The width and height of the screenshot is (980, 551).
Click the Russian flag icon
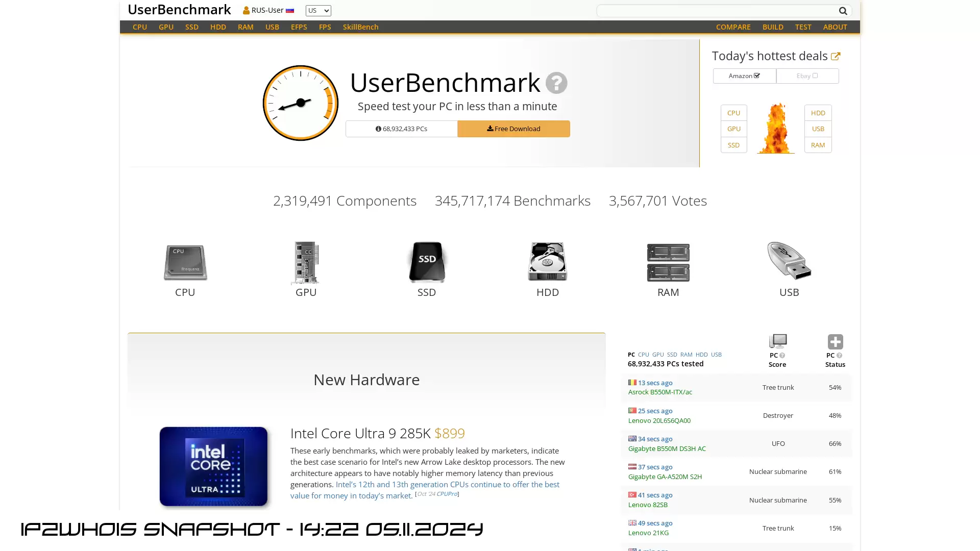[x=290, y=11]
